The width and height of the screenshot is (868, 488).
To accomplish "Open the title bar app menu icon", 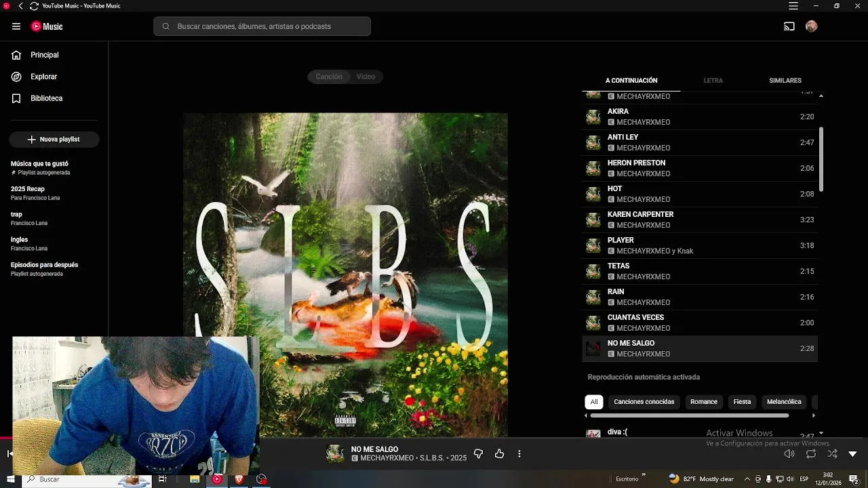I will 793,6.
